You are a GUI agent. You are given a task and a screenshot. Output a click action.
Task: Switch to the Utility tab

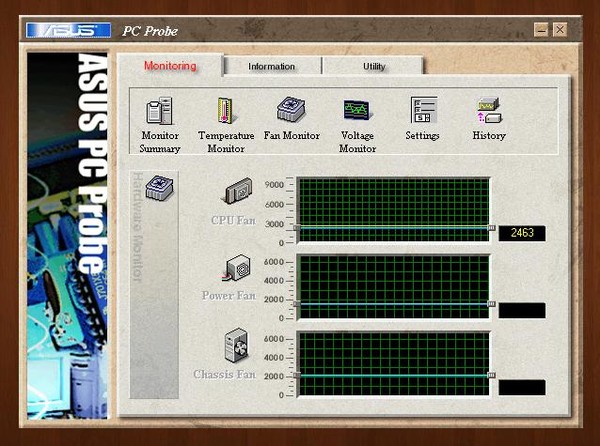pos(374,67)
